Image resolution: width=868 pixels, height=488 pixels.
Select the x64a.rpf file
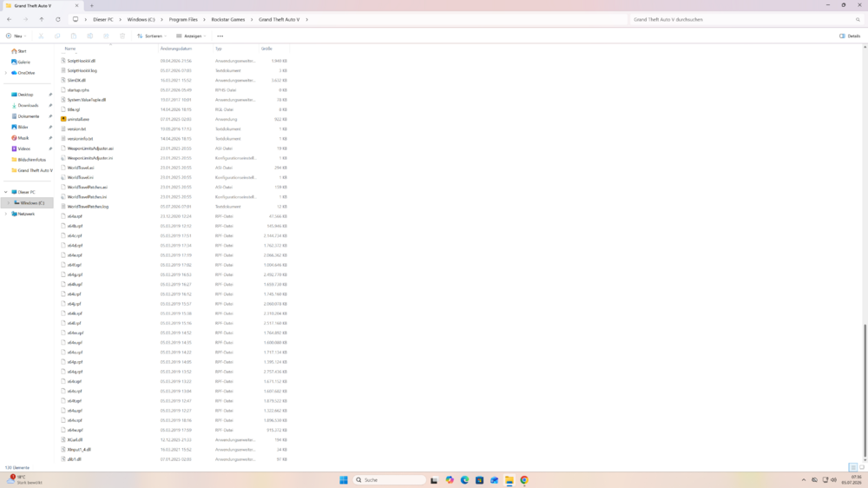(75, 216)
